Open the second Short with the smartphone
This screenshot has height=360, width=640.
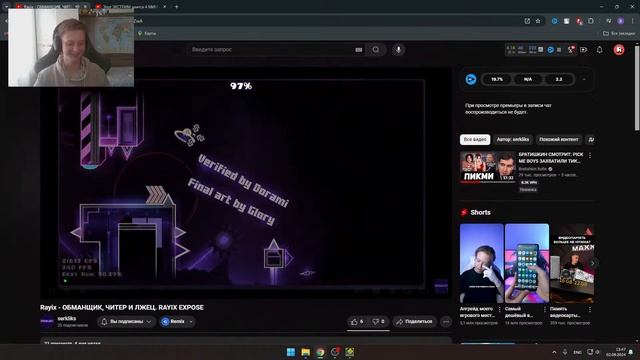pos(527,263)
